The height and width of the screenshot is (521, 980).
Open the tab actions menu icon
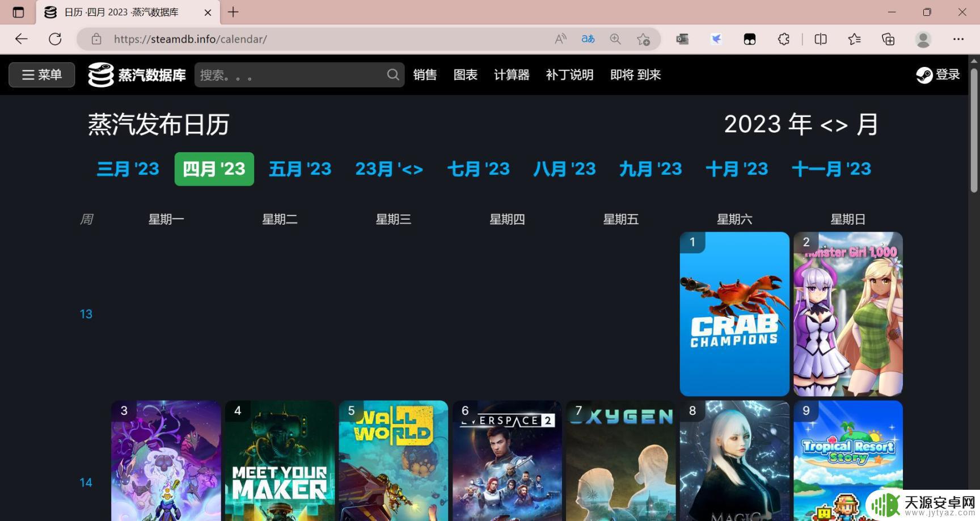(18, 12)
